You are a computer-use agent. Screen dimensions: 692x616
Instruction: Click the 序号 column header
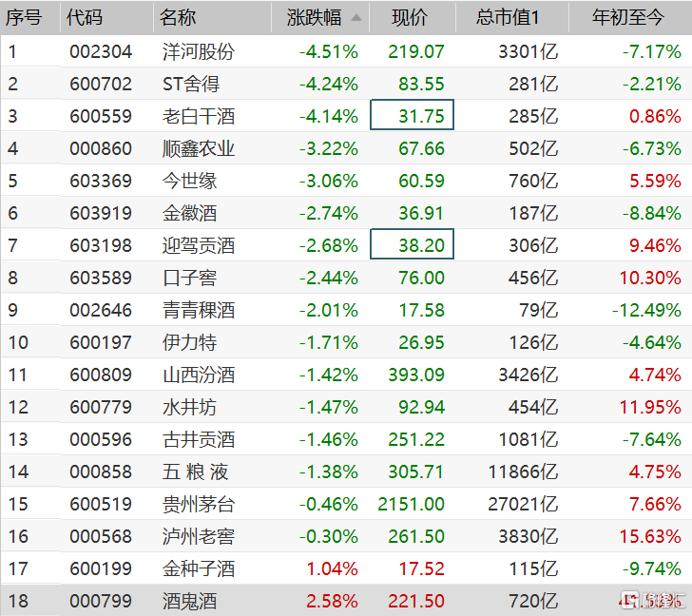pos(24,18)
